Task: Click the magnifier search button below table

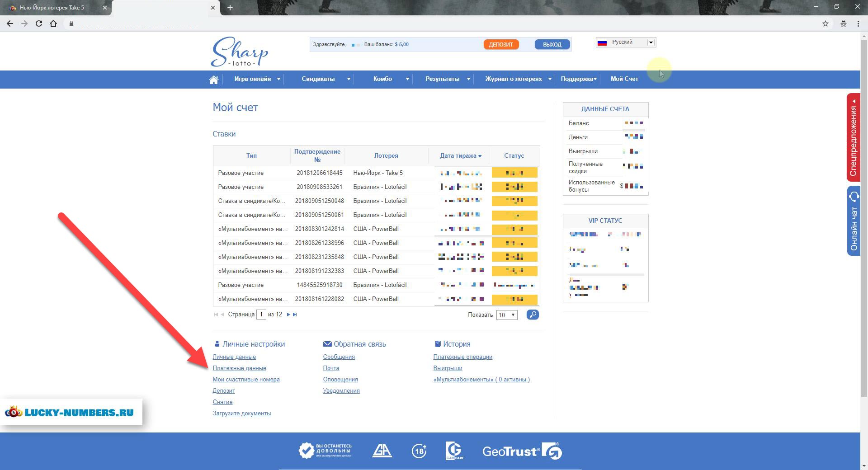Action: 533,315
